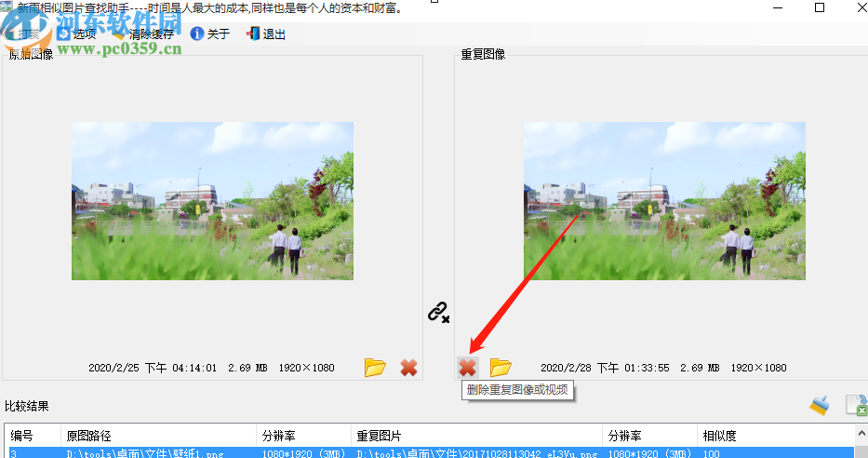Sort results by 编号 column header
This screenshot has height=458, width=868.
click(x=33, y=436)
